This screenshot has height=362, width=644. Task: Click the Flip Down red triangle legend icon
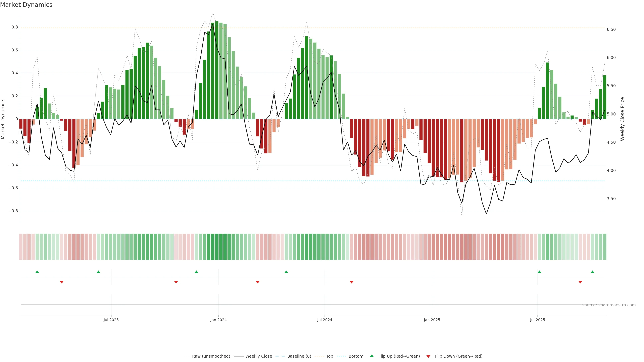[x=428, y=356]
